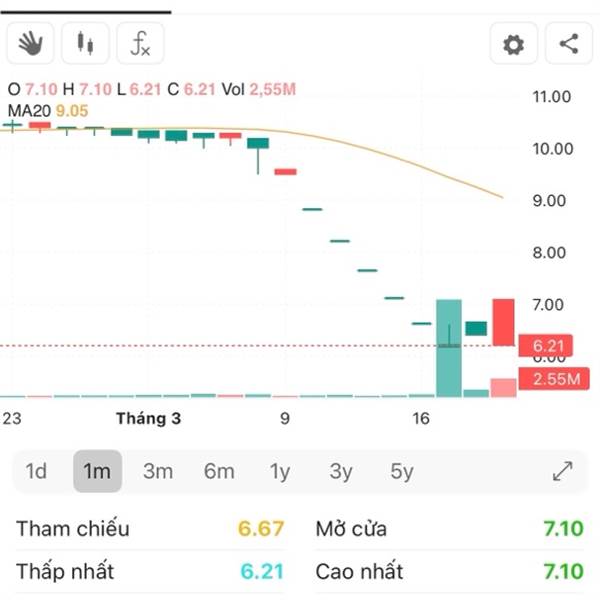Choose the 3y timeframe
The width and height of the screenshot is (600, 600).
point(341,471)
